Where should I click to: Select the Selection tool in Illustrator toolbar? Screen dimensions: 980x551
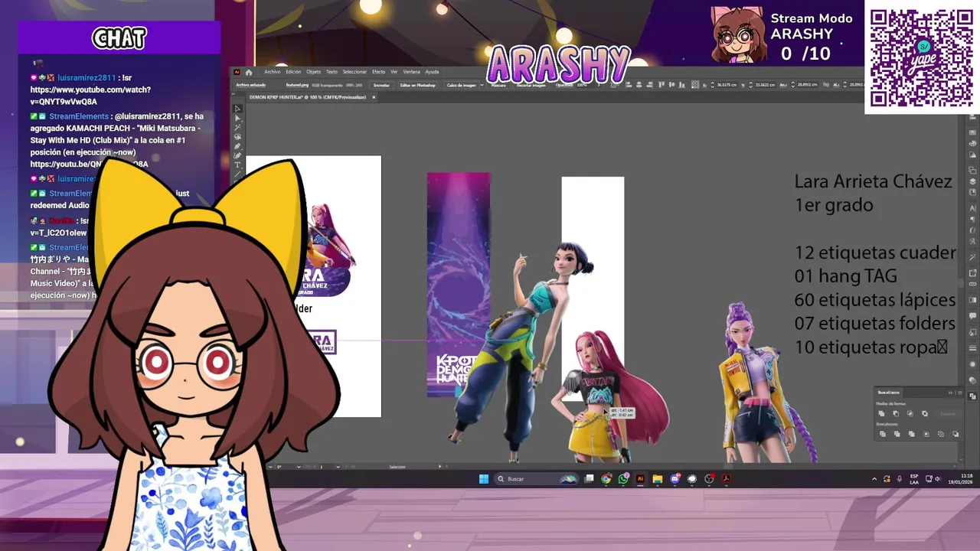pos(237,108)
